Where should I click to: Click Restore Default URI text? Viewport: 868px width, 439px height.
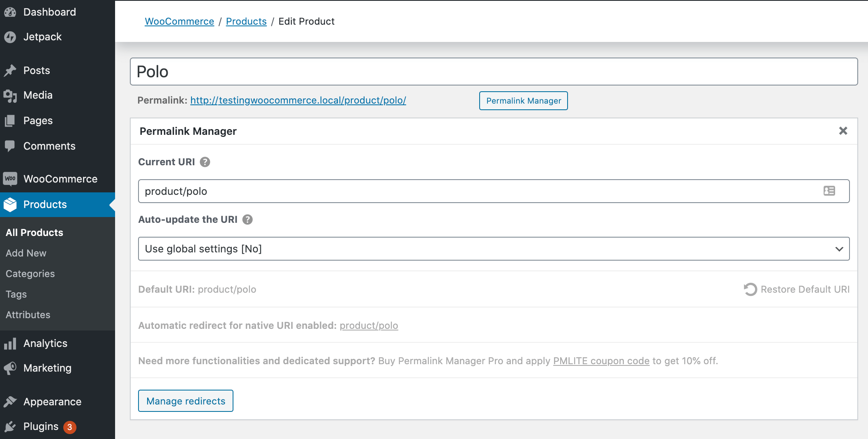point(805,289)
